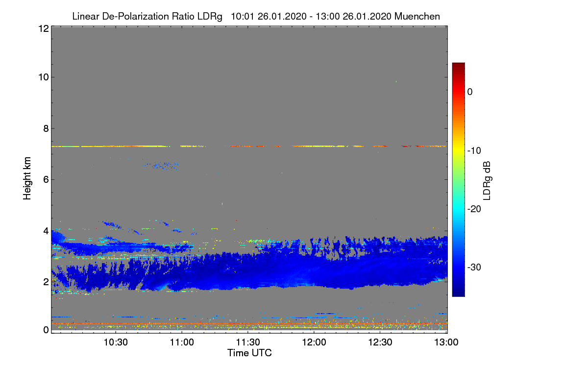Click the height tick label 0

coord(45,329)
